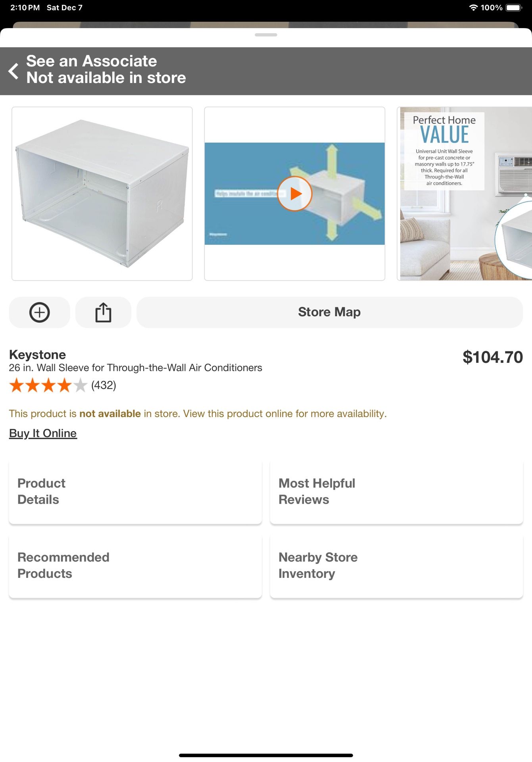Image resolution: width=532 pixels, height=762 pixels.
Task: Open the Store Map
Action: coord(329,312)
